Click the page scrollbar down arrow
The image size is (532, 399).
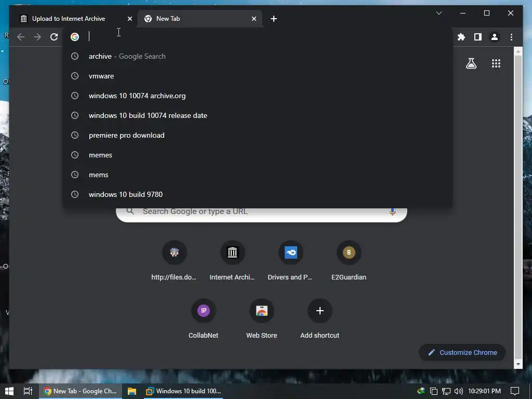518,364
